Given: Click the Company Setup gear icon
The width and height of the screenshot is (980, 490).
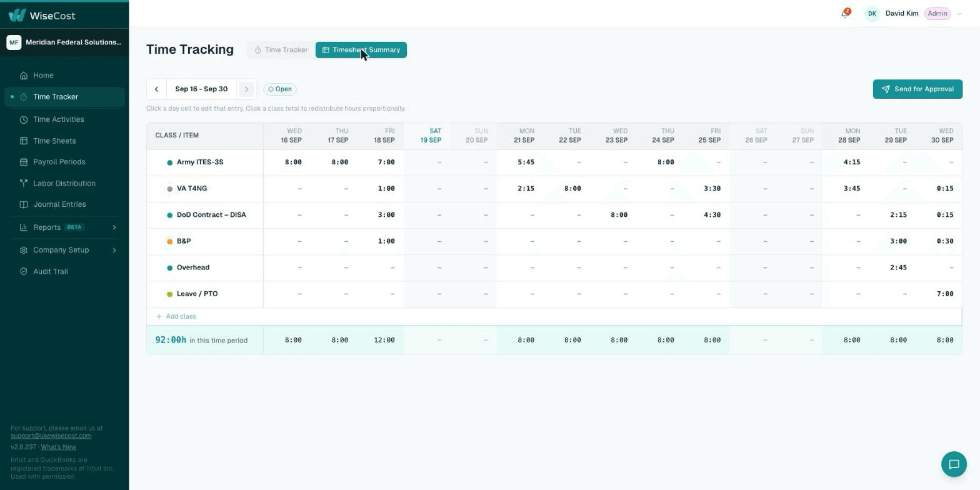Looking at the screenshot, I should (x=24, y=250).
